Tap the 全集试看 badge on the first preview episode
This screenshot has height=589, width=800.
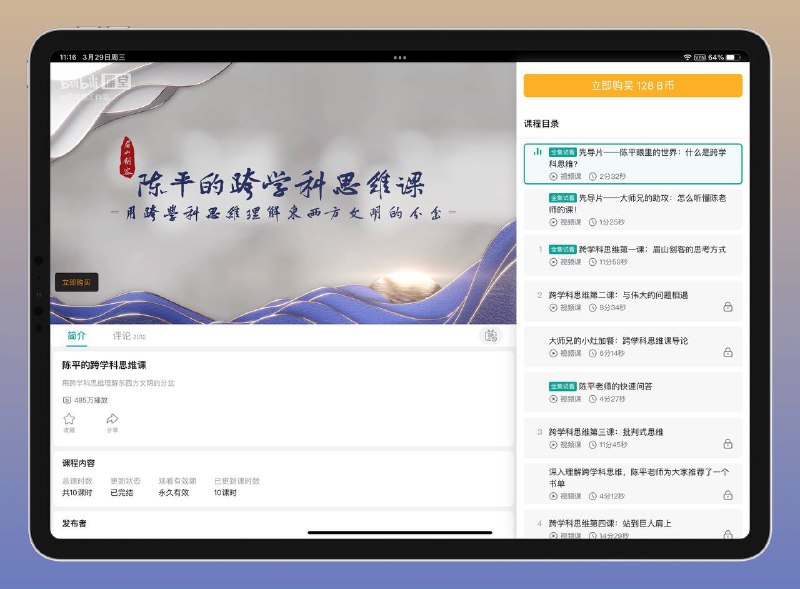[561, 151]
